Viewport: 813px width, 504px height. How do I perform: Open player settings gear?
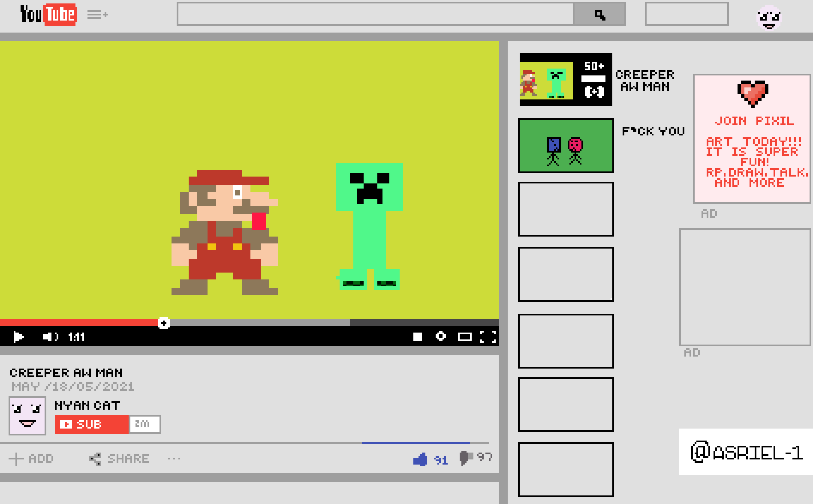click(440, 336)
